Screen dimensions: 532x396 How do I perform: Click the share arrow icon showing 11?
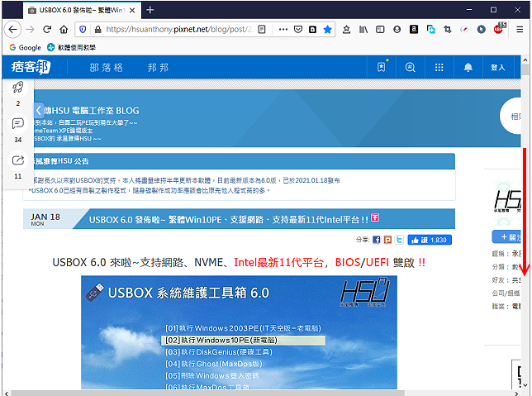coord(17,160)
